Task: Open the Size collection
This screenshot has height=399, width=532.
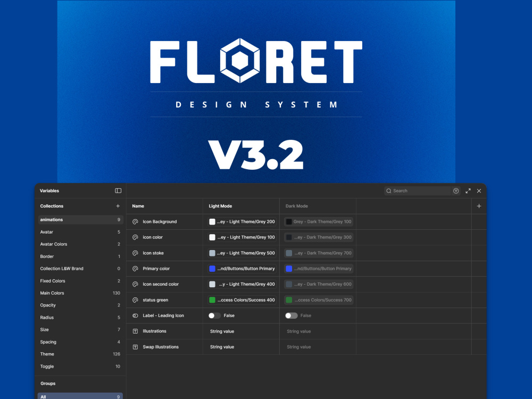Action: point(80,329)
